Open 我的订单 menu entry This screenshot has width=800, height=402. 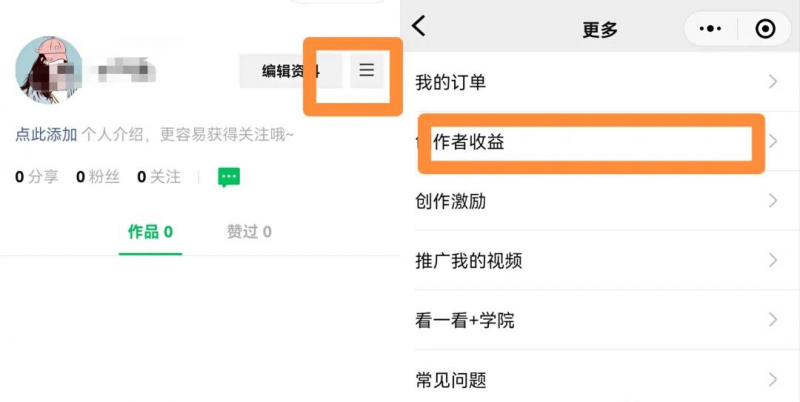(451, 82)
